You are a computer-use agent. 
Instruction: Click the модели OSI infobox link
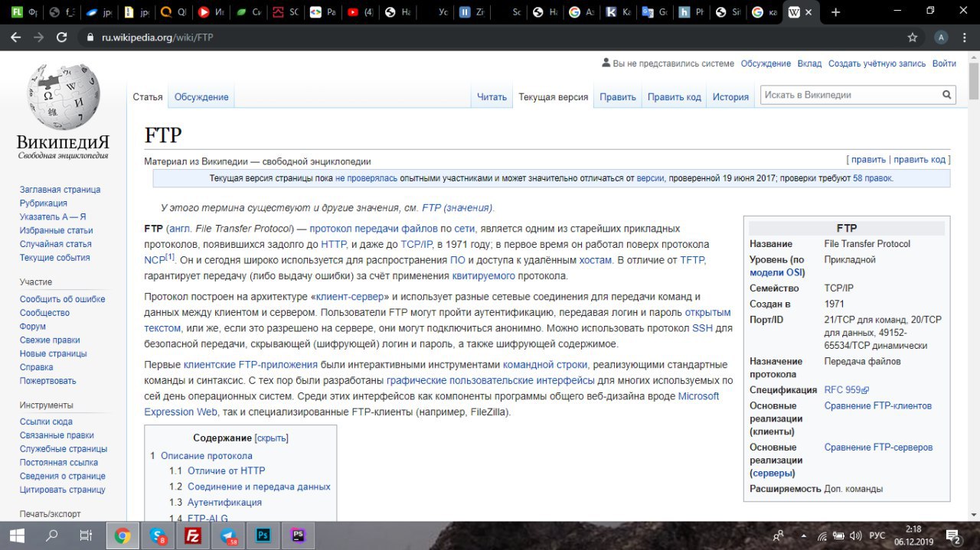click(x=776, y=273)
